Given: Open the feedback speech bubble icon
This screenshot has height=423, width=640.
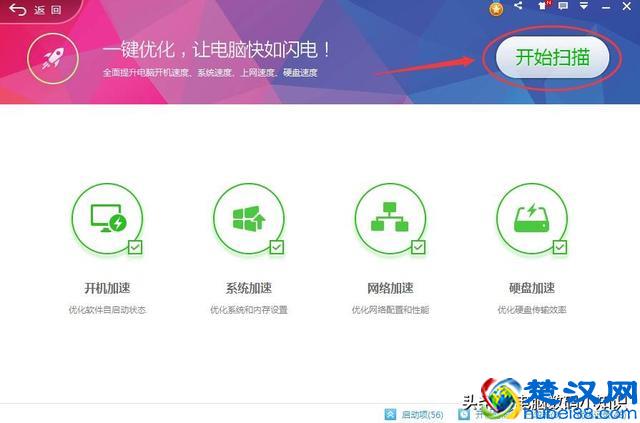Looking at the screenshot, I should point(563,6).
